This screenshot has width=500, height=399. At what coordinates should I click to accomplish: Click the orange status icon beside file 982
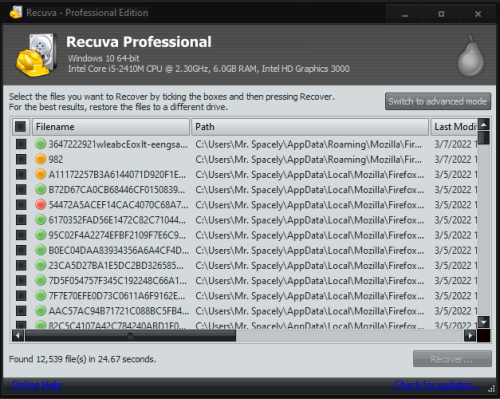click(x=40, y=159)
